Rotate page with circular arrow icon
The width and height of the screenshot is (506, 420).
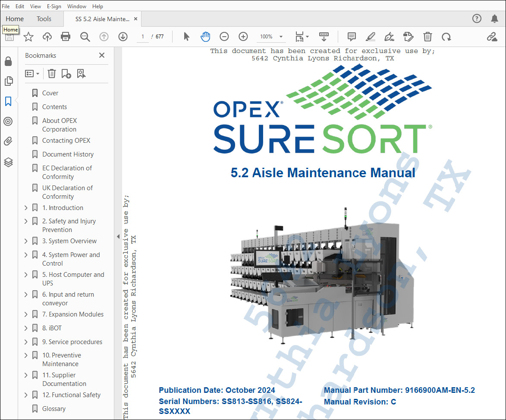coord(446,37)
